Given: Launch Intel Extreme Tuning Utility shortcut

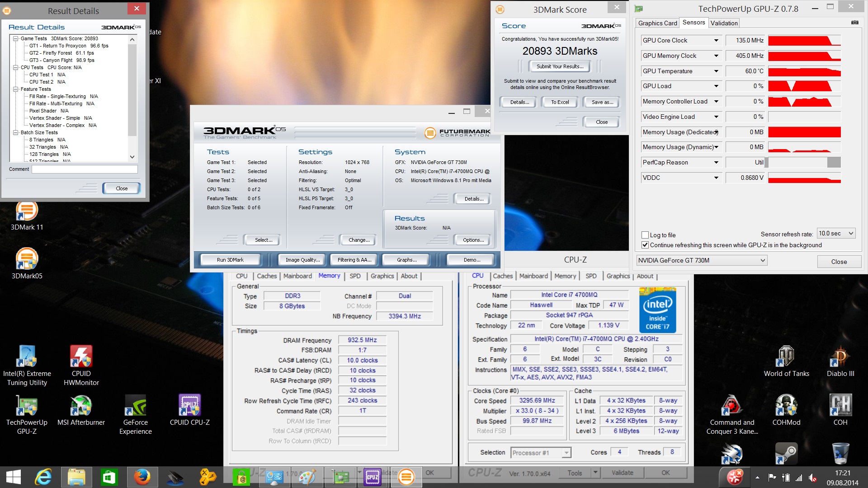Looking at the screenshot, I should click(27, 365).
